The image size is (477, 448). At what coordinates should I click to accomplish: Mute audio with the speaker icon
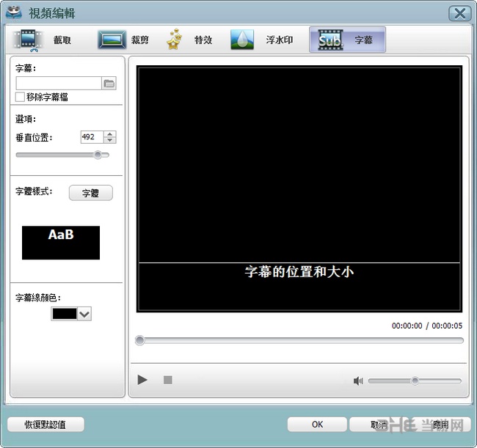click(x=358, y=381)
